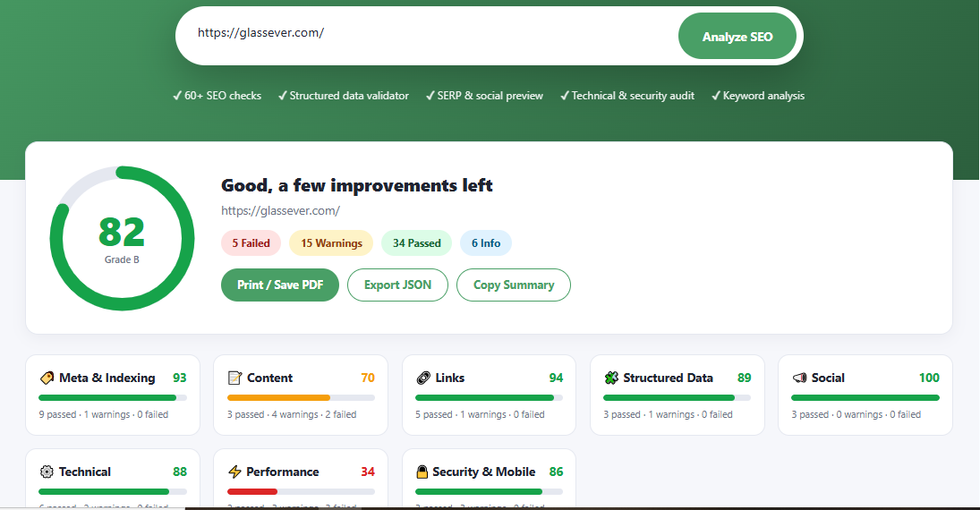Select the 34 Passed badge

click(417, 243)
